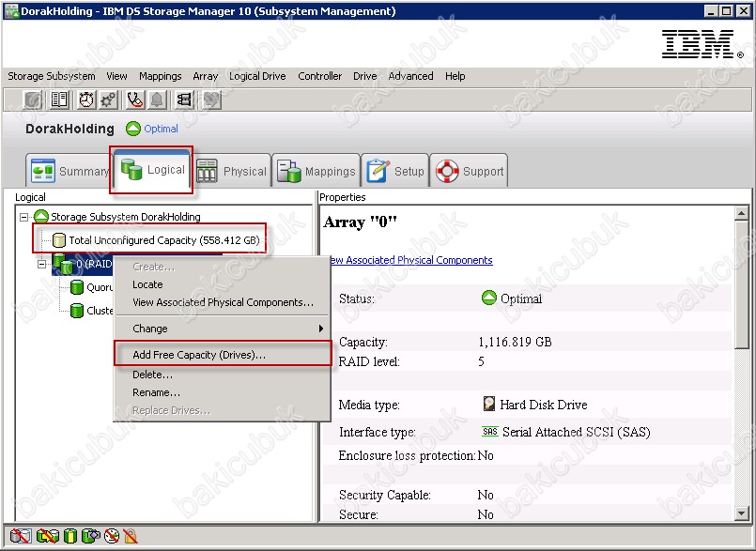Click the Security Capable label
The height and width of the screenshot is (551, 756).
point(384,495)
